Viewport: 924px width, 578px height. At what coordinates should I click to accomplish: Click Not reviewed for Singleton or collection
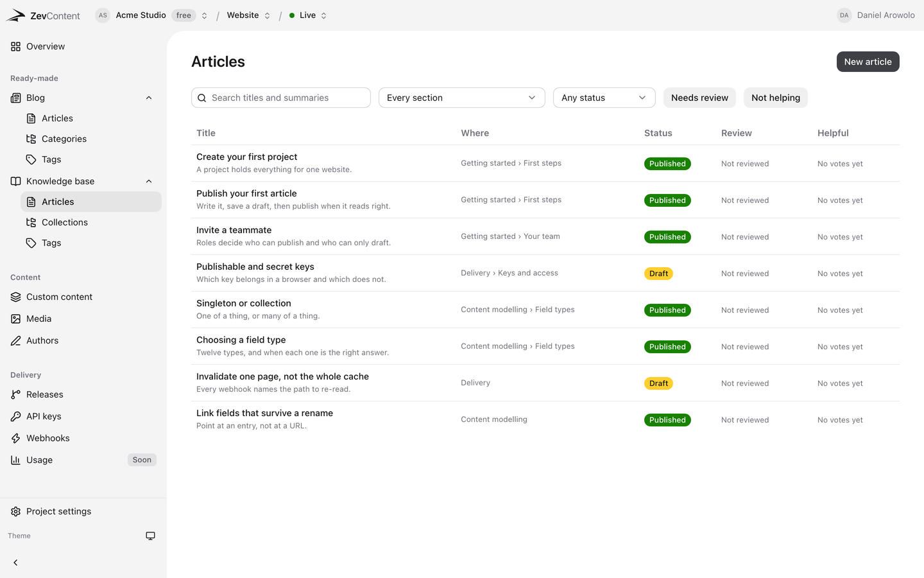744,310
